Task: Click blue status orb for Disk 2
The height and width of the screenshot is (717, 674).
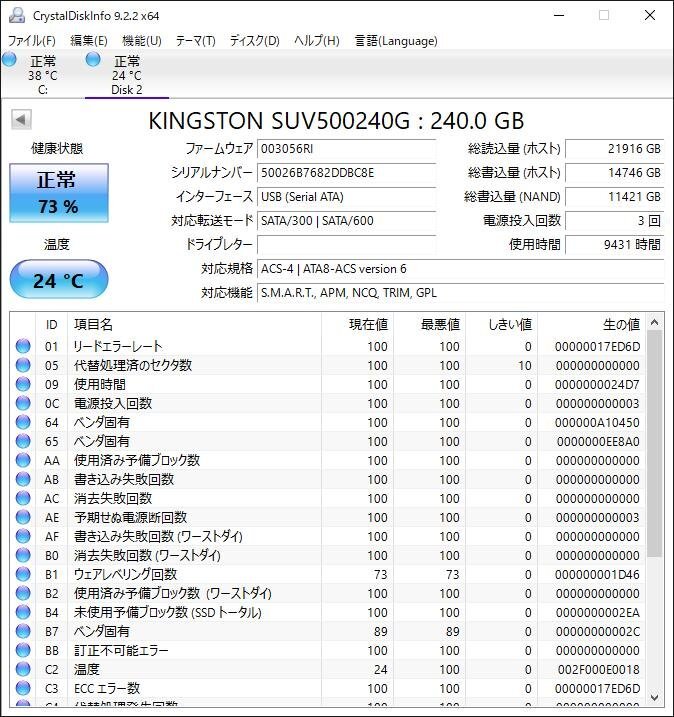Action: click(93, 59)
